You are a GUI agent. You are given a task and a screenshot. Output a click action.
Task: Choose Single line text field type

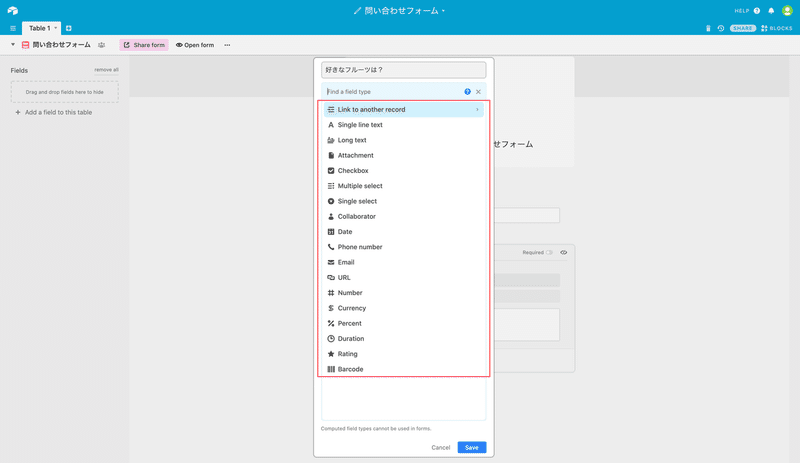coord(404,125)
